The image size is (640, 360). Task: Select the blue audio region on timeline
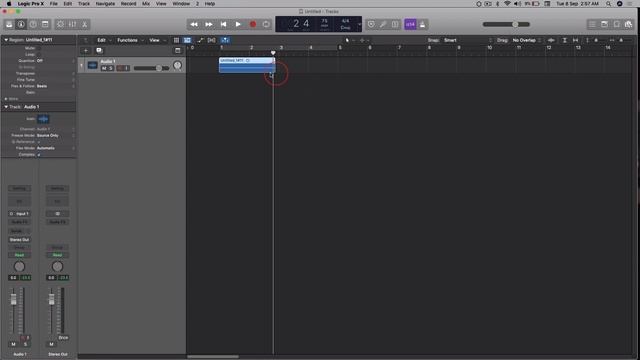click(247, 65)
